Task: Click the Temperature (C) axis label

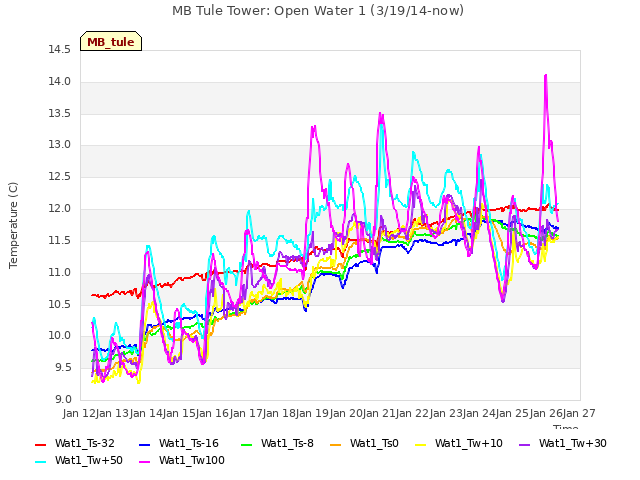Action: click(13, 225)
